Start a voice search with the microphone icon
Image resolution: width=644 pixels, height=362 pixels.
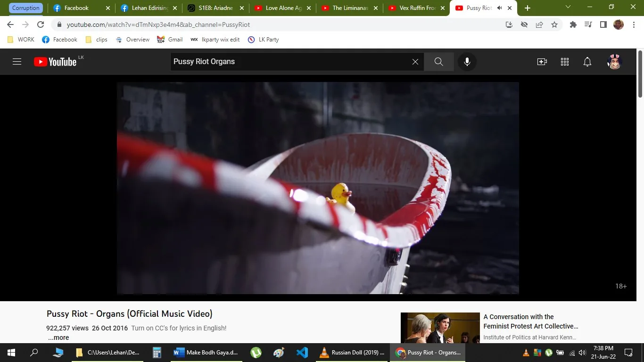[x=467, y=61]
